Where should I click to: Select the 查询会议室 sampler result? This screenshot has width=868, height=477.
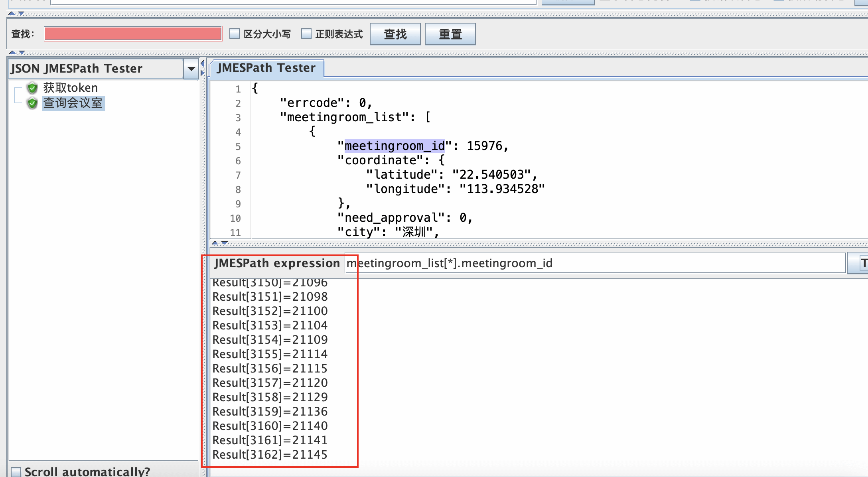coord(73,103)
